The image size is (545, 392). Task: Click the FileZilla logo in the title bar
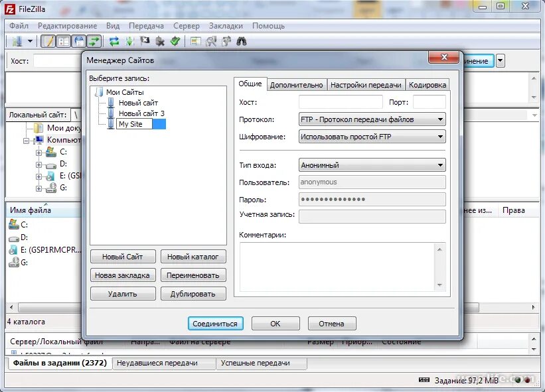(10, 9)
